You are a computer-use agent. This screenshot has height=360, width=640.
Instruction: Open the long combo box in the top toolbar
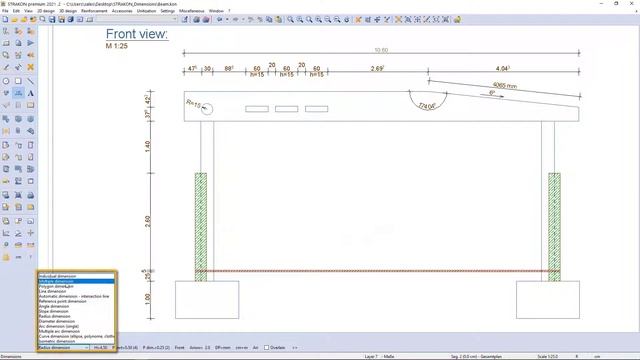[136, 19]
